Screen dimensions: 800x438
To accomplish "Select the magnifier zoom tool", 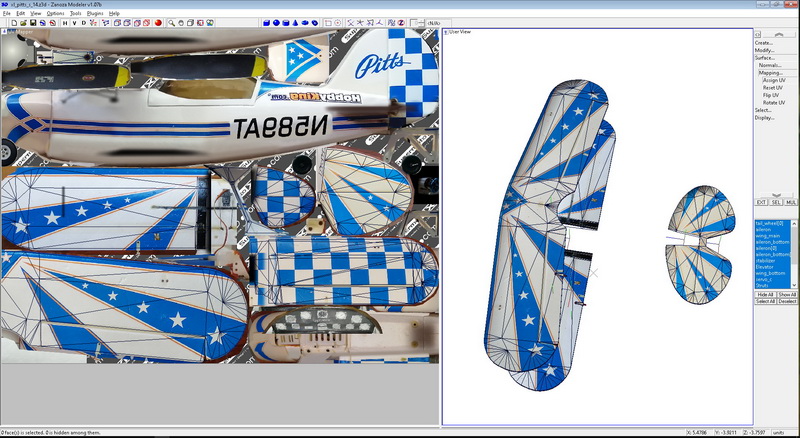I will click(171, 23).
